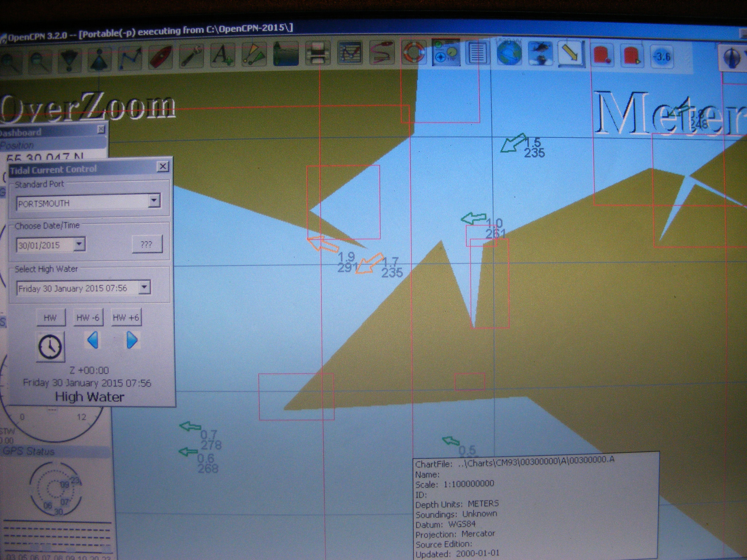Viewport: 747px width, 560px height.
Task: Click the Projection: Mercator text
Action: tap(455, 534)
